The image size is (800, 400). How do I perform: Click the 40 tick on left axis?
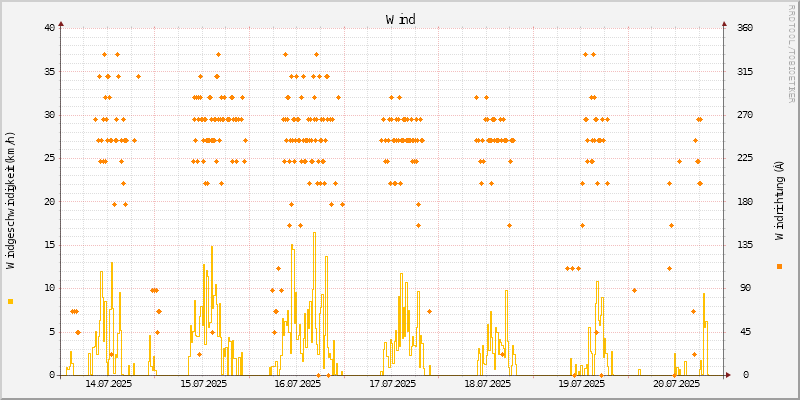point(49,28)
